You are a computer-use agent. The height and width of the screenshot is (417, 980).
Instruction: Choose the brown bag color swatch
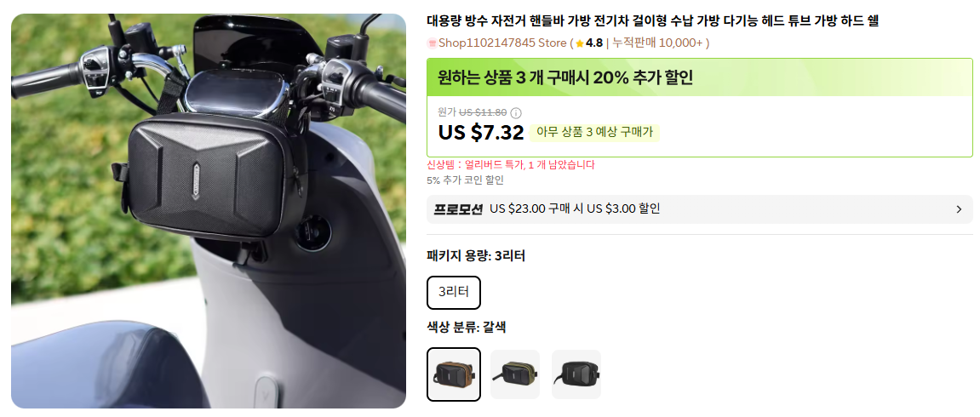tap(454, 374)
